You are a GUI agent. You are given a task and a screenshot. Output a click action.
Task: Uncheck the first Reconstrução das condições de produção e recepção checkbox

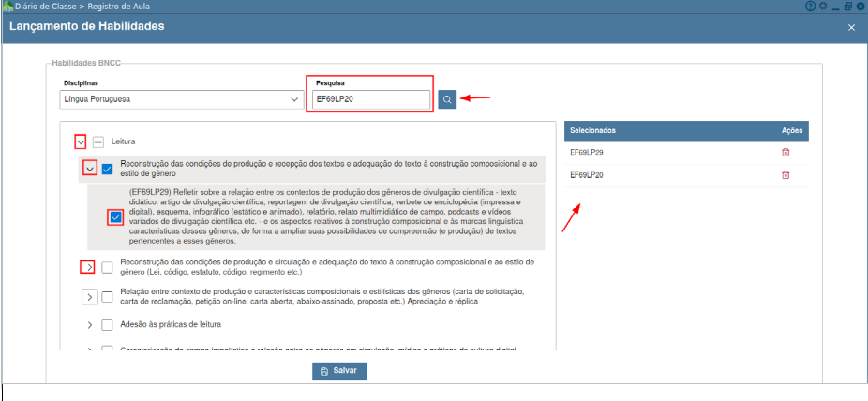(108, 169)
